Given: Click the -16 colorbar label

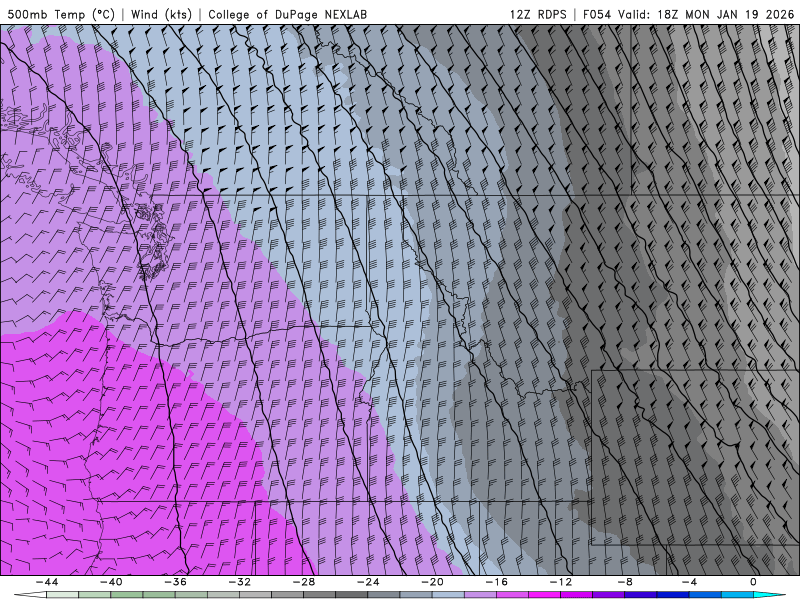Looking at the screenshot, I should click(x=496, y=582).
